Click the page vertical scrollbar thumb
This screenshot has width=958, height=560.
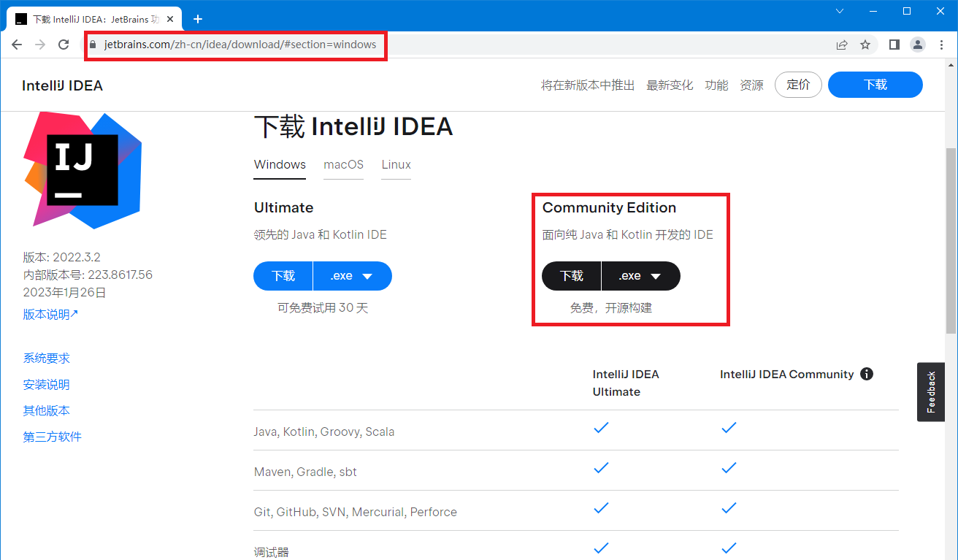point(951,239)
